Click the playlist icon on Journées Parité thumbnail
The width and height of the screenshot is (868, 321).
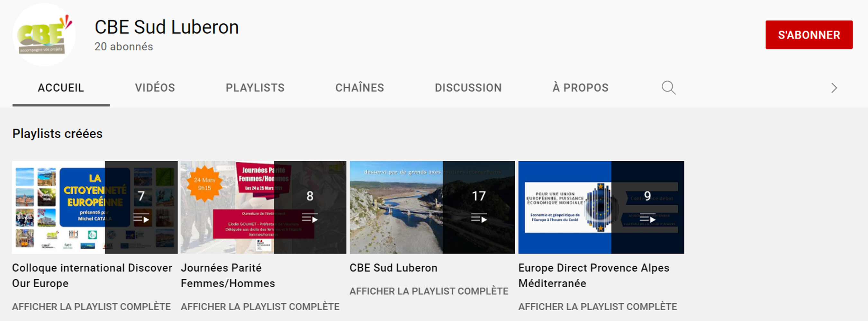tap(310, 218)
